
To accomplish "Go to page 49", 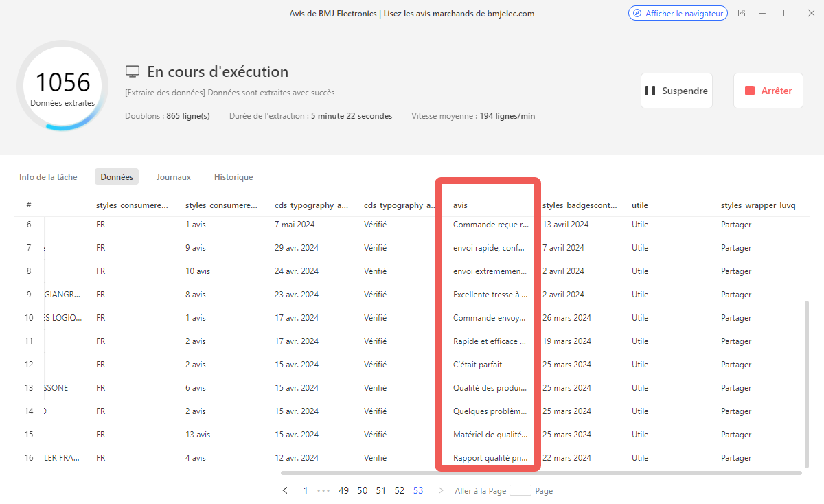I will point(343,490).
